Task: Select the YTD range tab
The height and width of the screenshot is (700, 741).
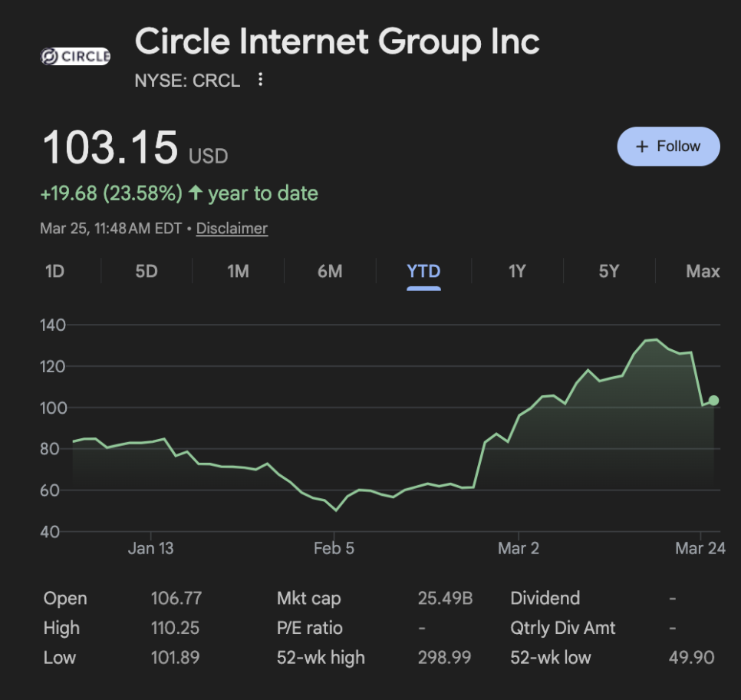Action: 423,271
